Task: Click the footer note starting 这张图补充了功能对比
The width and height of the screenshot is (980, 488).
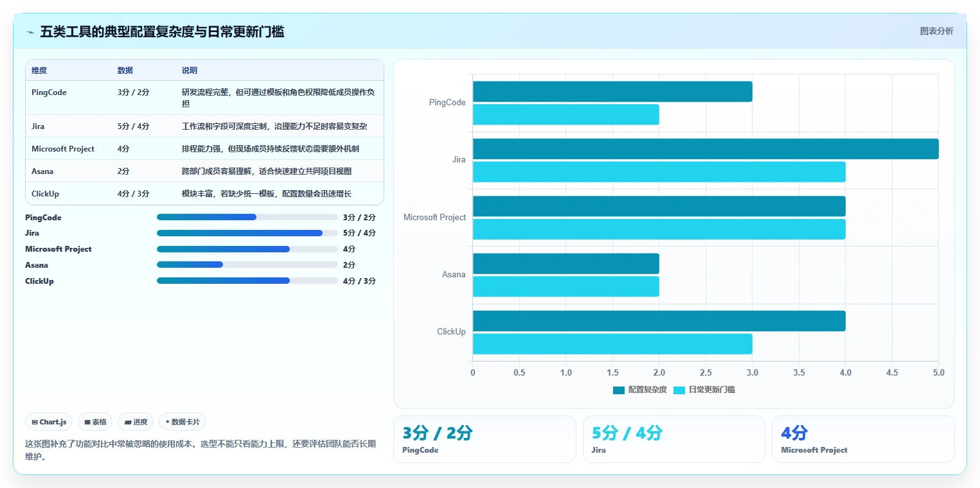Action: coord(200,450)
